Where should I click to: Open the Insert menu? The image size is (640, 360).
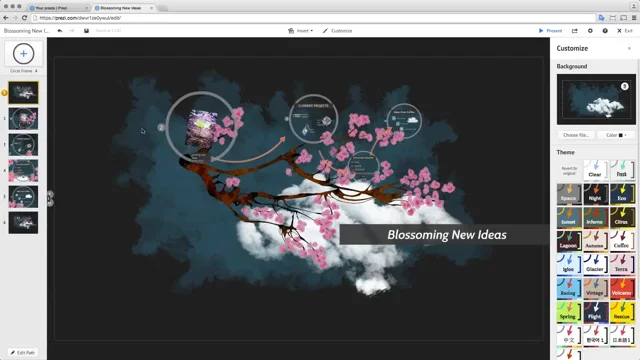300,31
